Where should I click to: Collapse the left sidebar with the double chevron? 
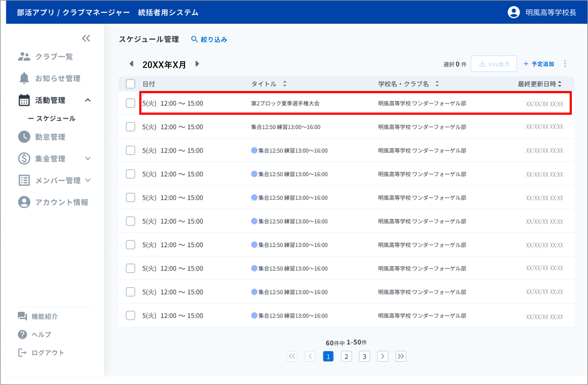click(x=86, y=38)
